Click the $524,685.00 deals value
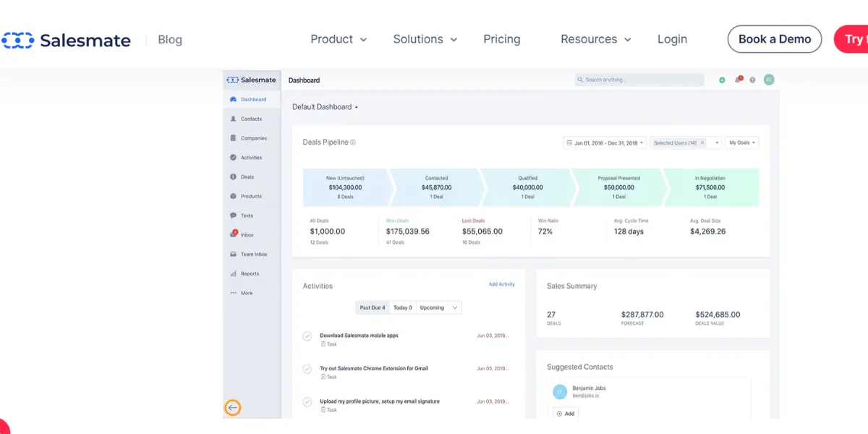 tap(718, 315)
